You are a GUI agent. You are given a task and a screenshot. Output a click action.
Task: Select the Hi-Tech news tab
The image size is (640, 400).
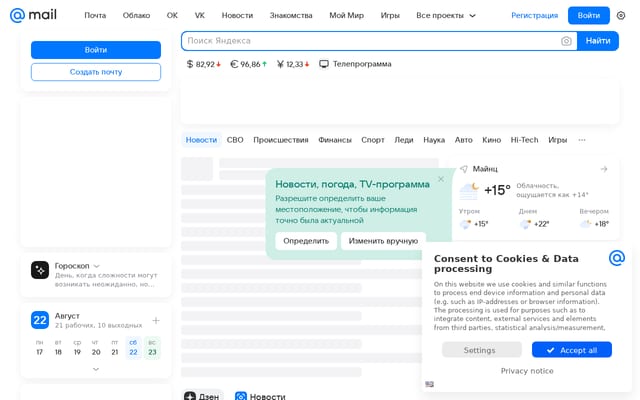tap(524, 140)
